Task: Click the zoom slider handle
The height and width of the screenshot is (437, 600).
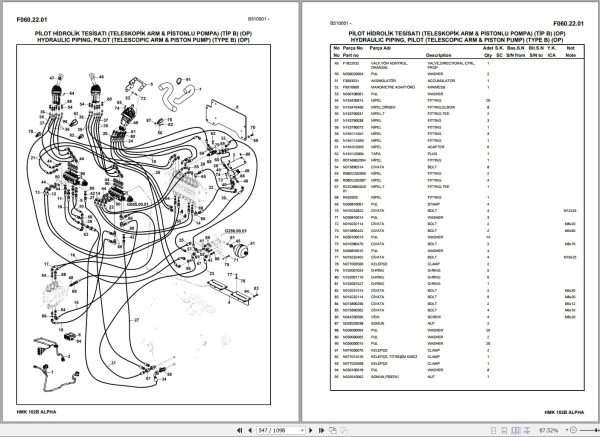Action: (x=596, y=430)
